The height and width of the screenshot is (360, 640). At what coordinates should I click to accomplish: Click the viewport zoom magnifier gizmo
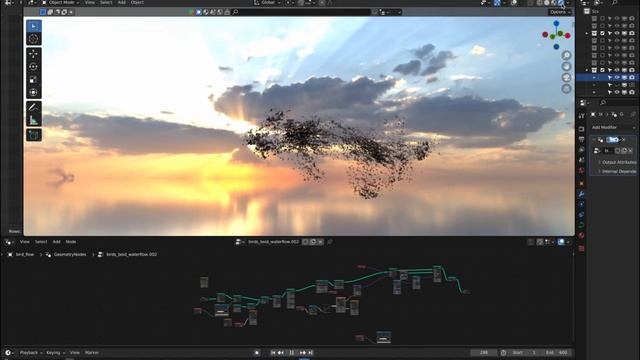pos(566,55)
